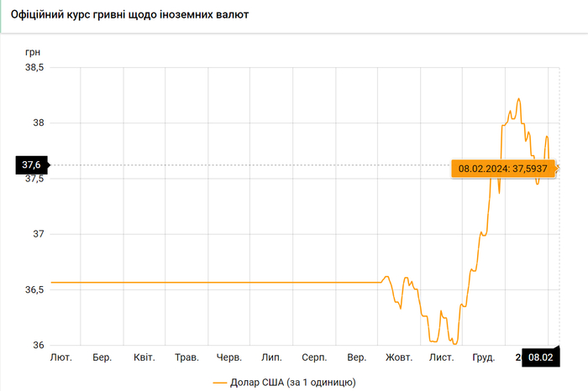Select the black 08.02 date marker
The image size is (588, 391).
(x=538, y=357)
